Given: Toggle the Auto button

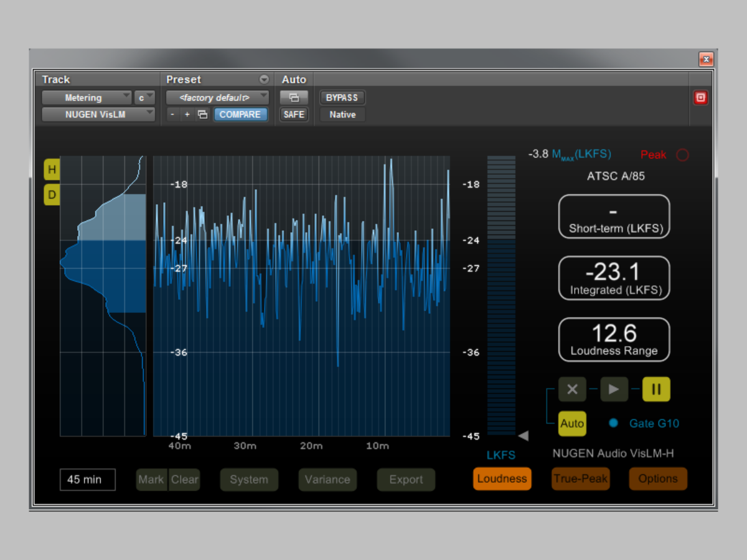Looking at the screenshot, I should tap(572, 424).
